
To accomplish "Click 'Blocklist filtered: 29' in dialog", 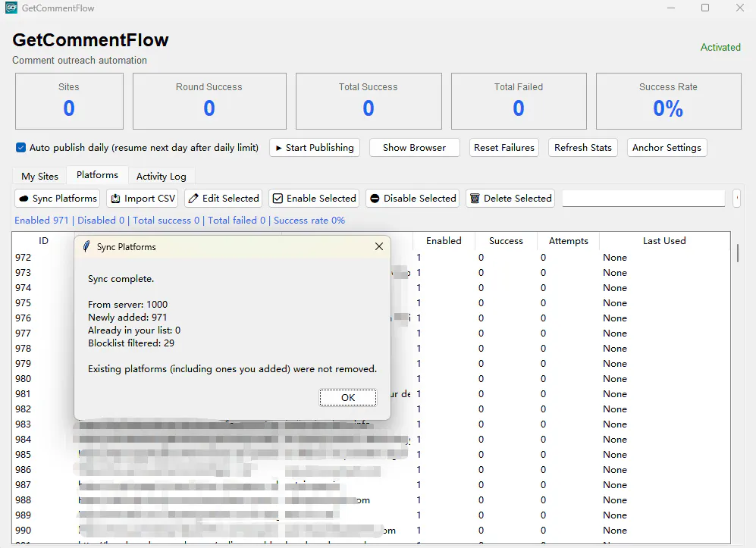I will [x=131, y=343].
